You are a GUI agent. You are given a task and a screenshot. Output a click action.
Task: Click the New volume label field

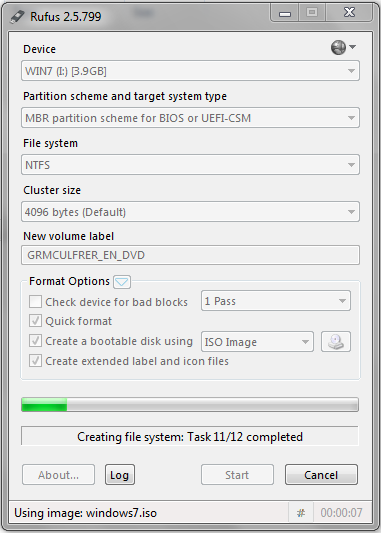(x=190, y=255)
